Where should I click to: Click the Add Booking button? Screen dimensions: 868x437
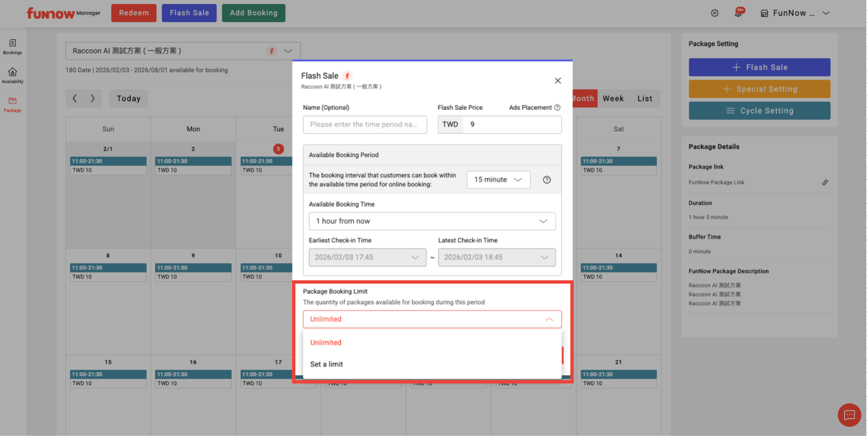click(x=253, y=13)
